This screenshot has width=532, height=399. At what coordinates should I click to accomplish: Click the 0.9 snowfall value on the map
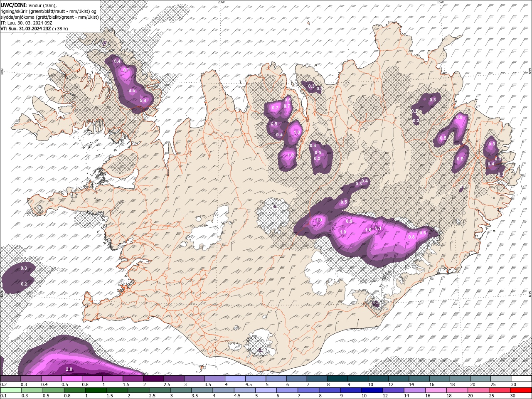[350, 221]
